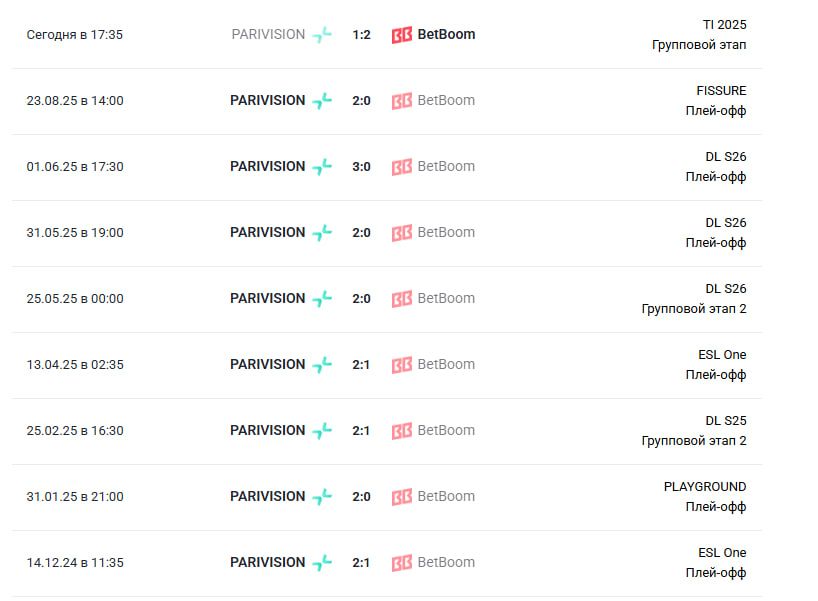The width and height of the screenshot is (818, 601).
Task: Click PARIVISION logo in 25.02.25 match row
Action: (322, 431)
